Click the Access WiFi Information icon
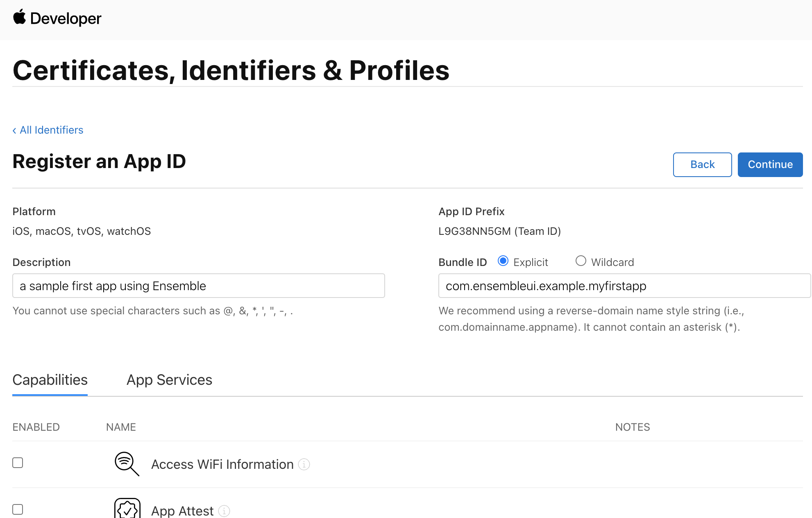The height and width of the screenshot is (518, 812). (x=125, y=463)
